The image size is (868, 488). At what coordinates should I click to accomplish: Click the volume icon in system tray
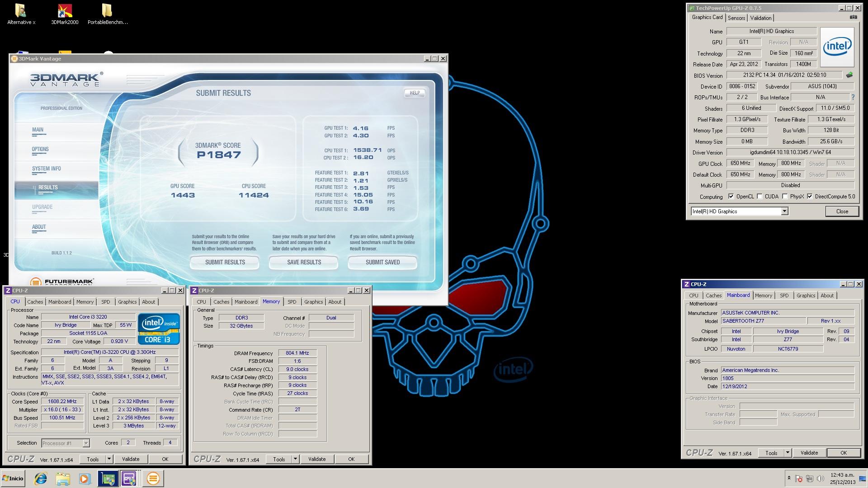tap(820, 479)
